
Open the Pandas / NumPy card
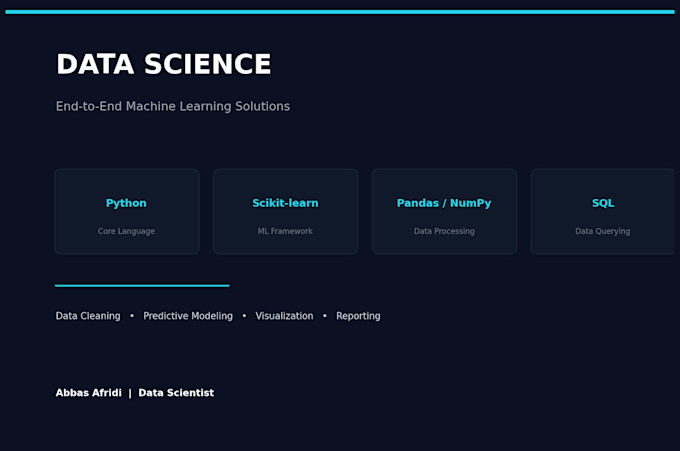pos(444,211)
